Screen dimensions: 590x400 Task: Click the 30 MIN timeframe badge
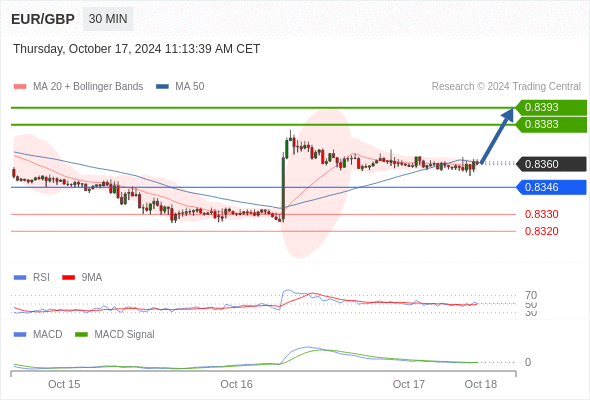click(x=108, y=19)
